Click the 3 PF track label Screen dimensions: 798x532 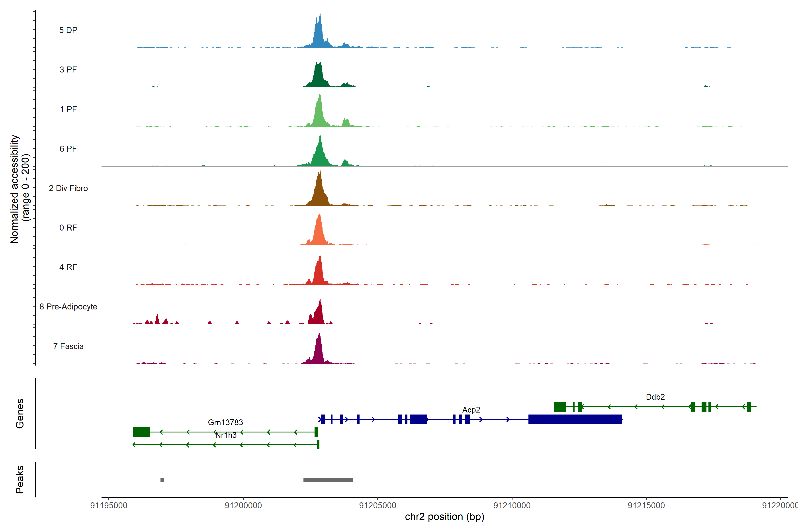click(68, 70)
